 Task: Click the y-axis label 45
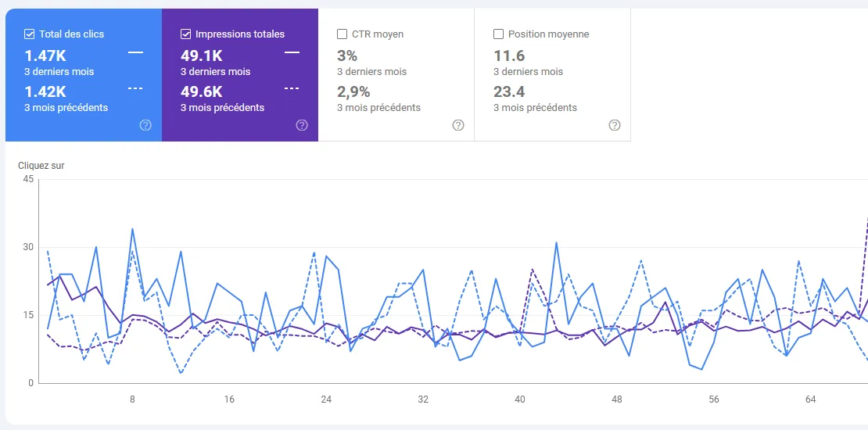tap(28, 179)
